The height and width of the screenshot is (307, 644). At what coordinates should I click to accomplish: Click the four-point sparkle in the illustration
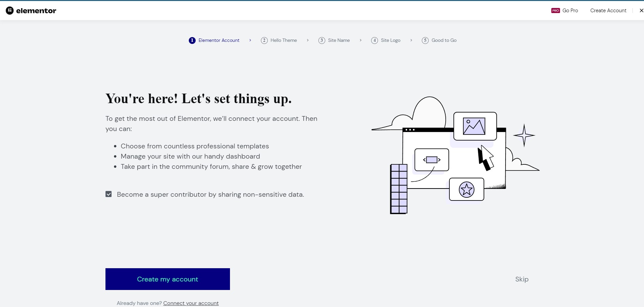coord(524,135)
